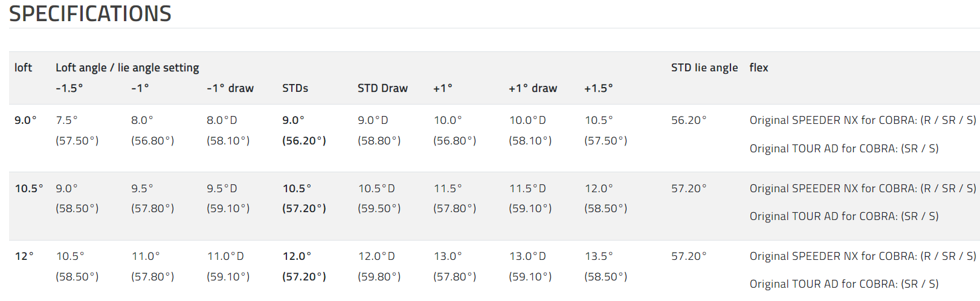980x301 pixels.
Task: Click the '-1.5°' setting column header
Action: pos(69,88)
